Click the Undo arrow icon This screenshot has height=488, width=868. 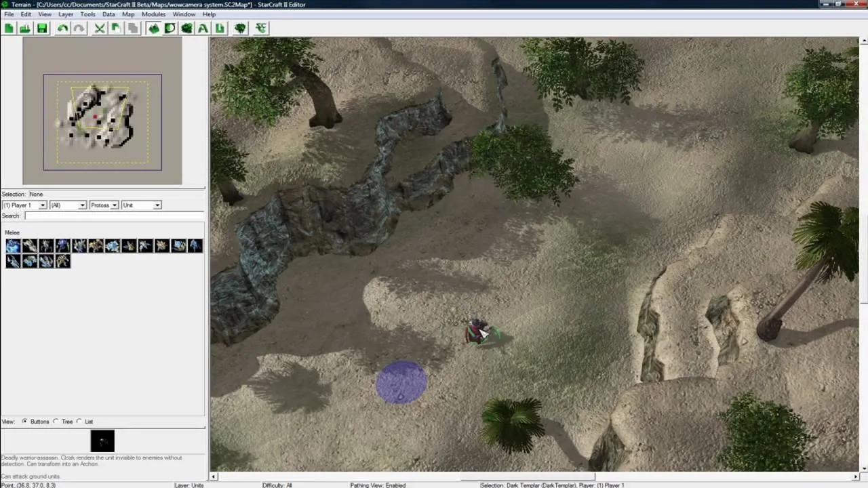point(62,28)
